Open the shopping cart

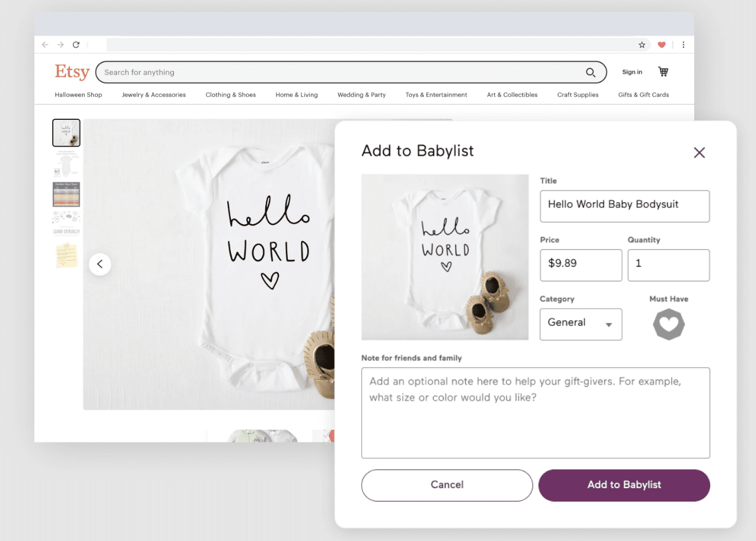[x=663, y=71]
